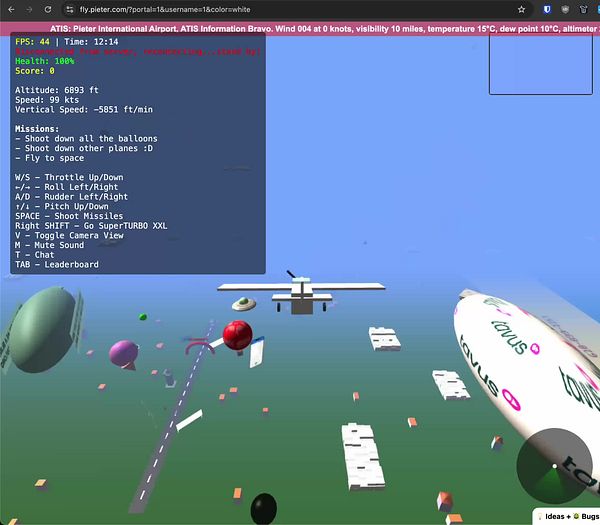Viewport: 600px width, 525px height.
Task: Click the red balloon target
Action: [238, 335]
